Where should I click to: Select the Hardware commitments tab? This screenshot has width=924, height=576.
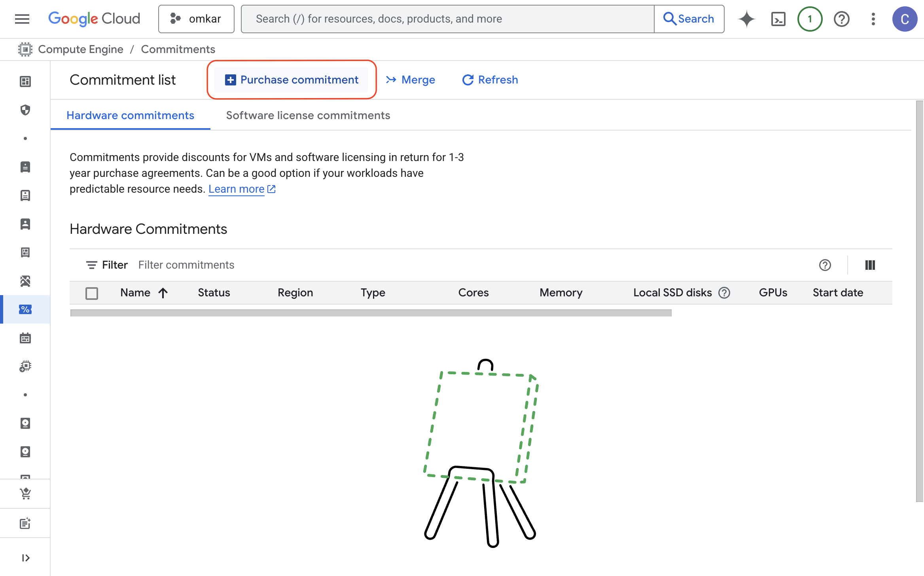click(x=130, y=115)
